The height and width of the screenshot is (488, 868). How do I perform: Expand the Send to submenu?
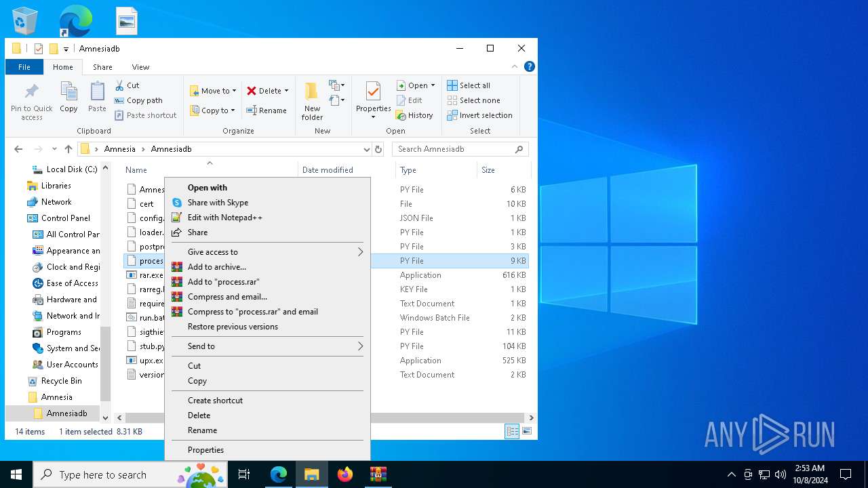coord(268,346)
